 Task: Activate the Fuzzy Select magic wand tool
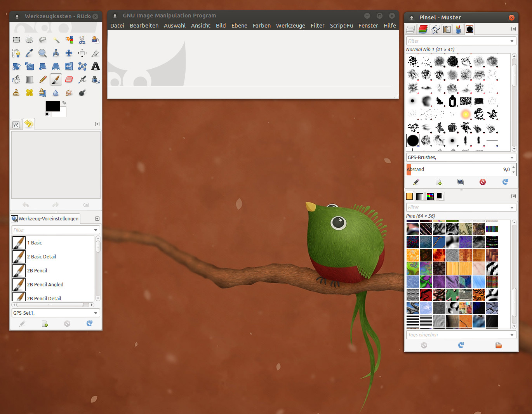[56, 40]
